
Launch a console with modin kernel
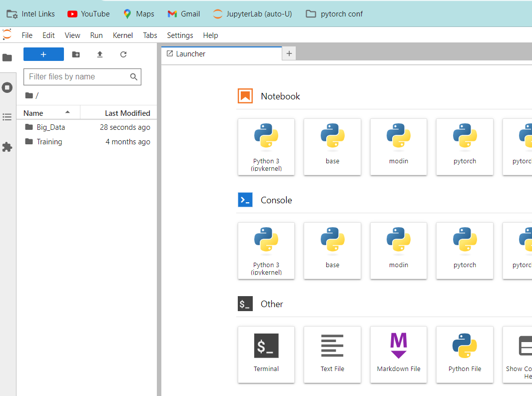click(398, 251)
